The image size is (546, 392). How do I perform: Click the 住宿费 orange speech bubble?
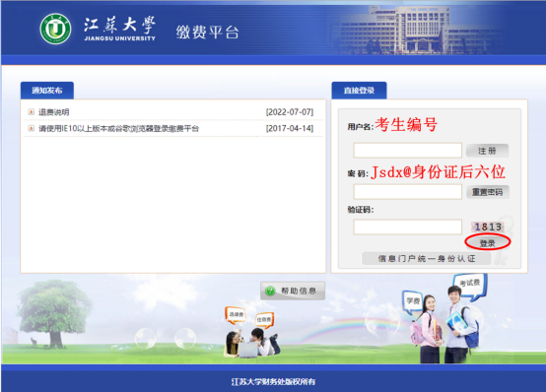[x=264, y=320]
